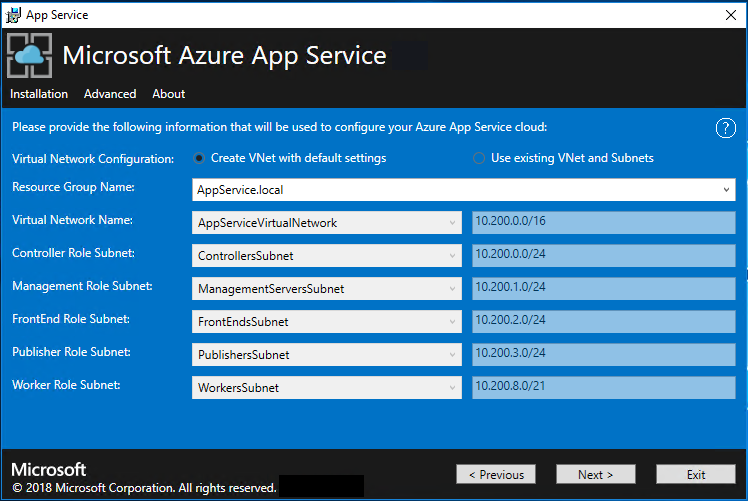
Task: Click the 10.200.0.0/24 controller subnet field
Action: tap(603, 255)
